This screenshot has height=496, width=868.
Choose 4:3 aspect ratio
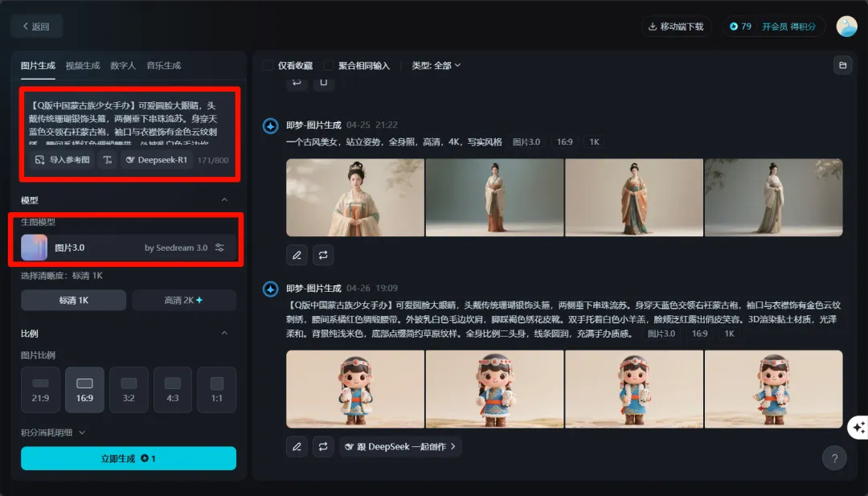[173, 390]
